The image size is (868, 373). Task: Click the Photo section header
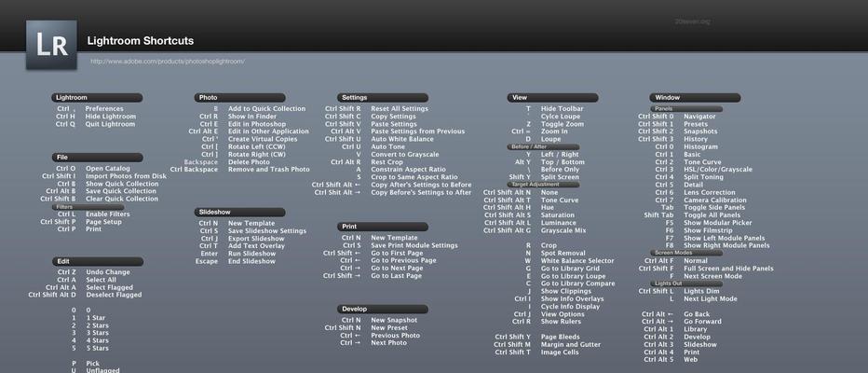239,98
